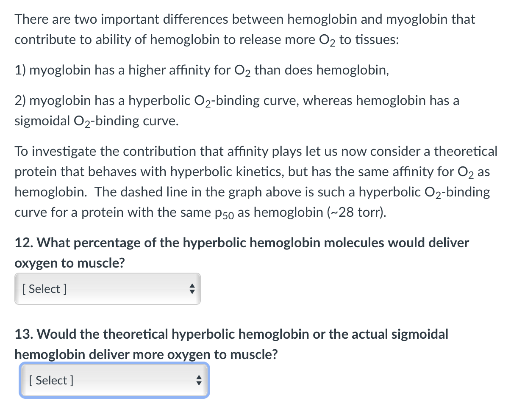Image resolution: width=511 pixels, height=420 pixels.
Task: Click the up-down arrow icon on question 12 selector
Action: pyautogui.click(x=192, y=289)
